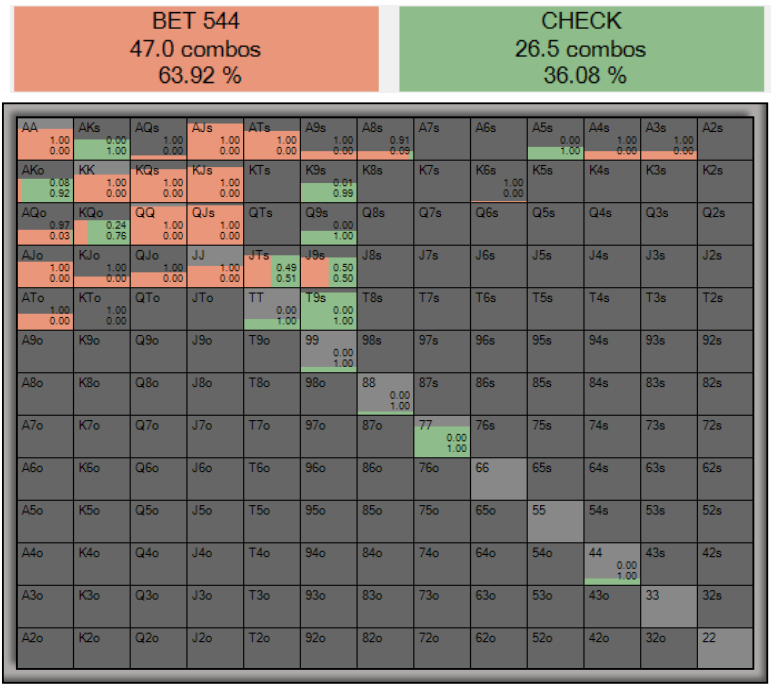Select the 88 hand cell

385,394
